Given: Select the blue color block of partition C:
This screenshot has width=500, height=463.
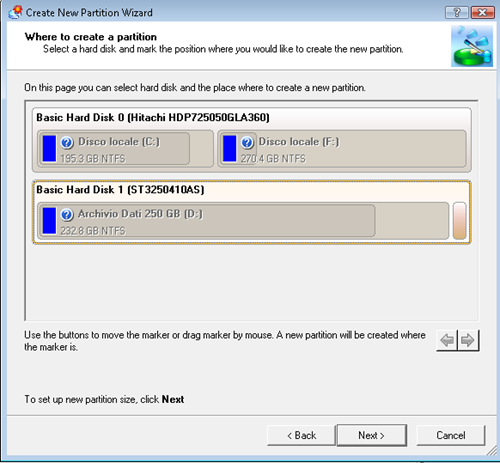Looking at the screenshot, I should click(x=49, y=148).
